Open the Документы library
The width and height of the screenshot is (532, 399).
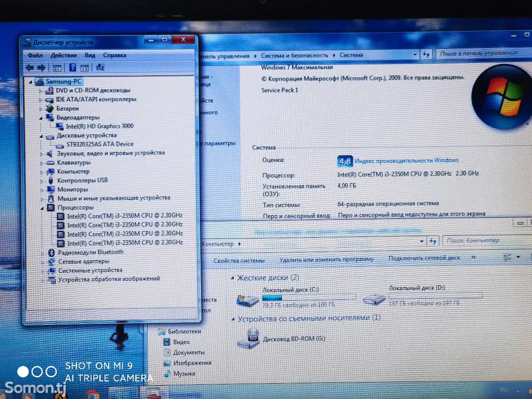(x=189, y=352)
